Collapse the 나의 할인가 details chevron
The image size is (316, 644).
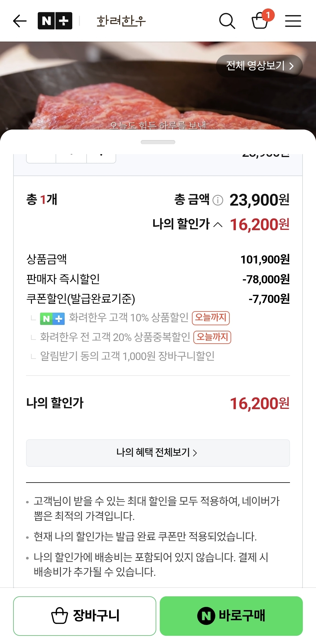click(x=218, y=225)
